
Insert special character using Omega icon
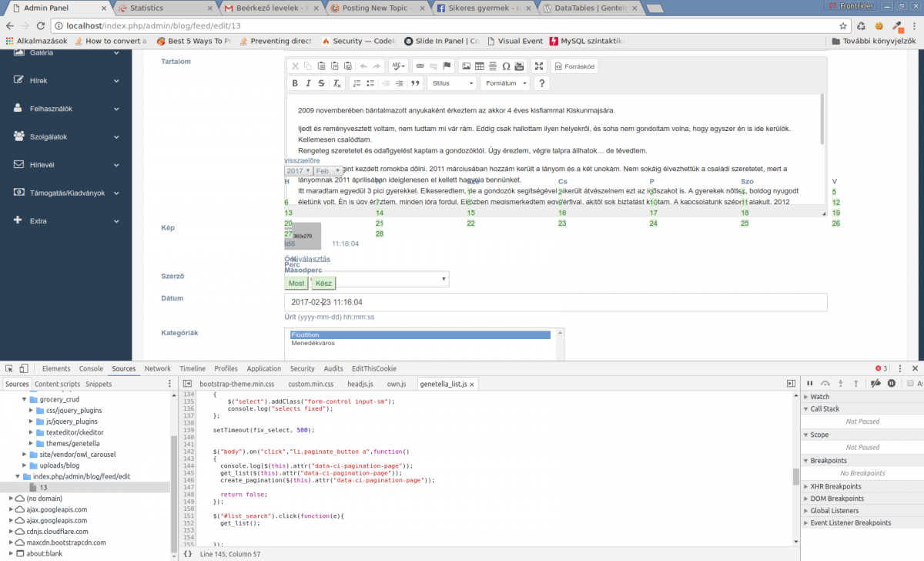(506, 66)
